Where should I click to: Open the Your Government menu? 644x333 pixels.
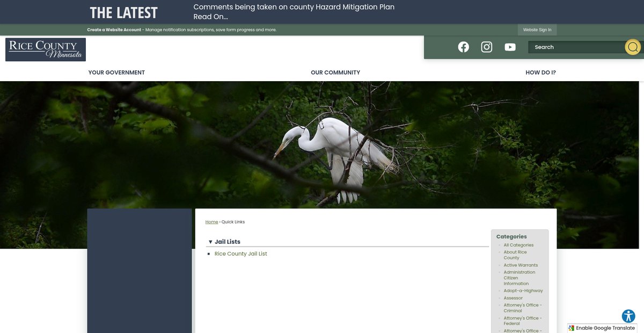[x=116, y=73]
